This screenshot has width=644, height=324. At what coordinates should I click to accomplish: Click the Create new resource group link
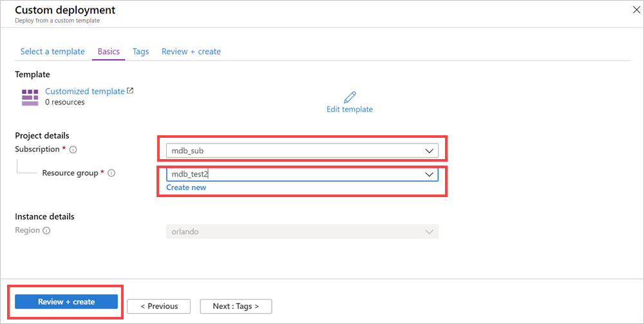186,187
